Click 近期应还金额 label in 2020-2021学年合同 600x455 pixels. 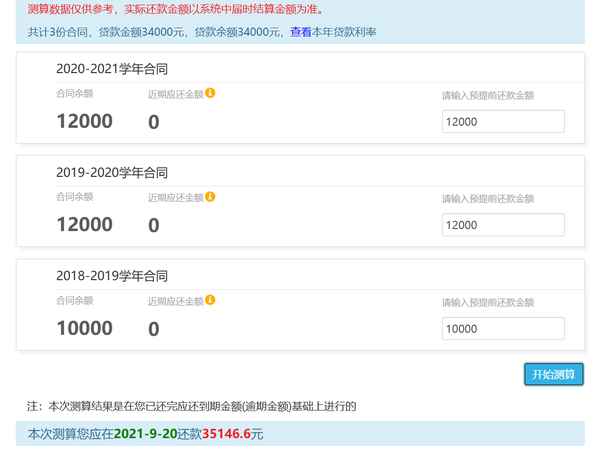pos(176,94)
